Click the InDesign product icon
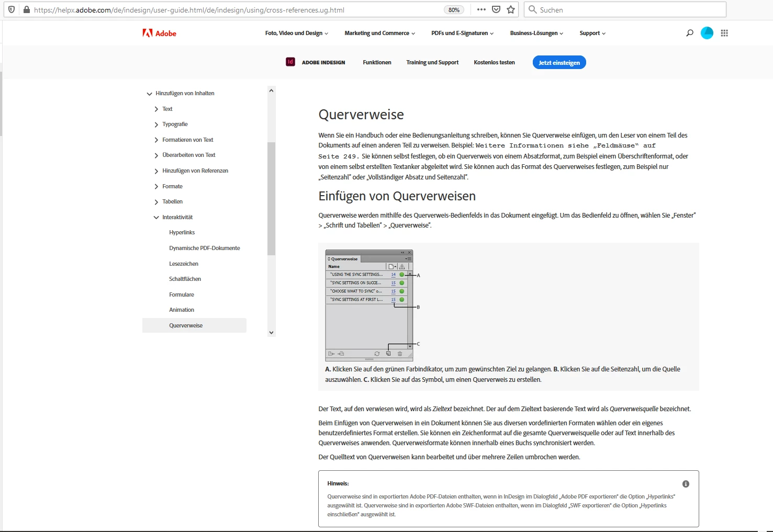The image size is (773, 532). pyautogui.click(x=290, y=62)
